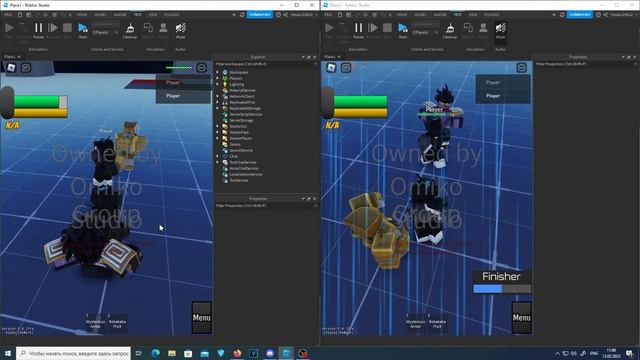
Task: Open the FILE menu in the left window
Action: pyautogui.click(x=8, y=15)
